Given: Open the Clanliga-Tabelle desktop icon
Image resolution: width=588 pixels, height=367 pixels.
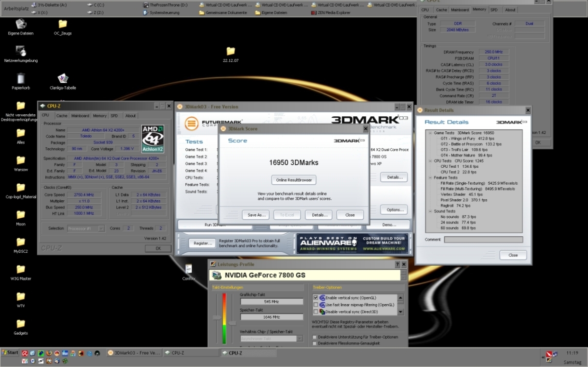Looking at the screenshot, I should click(63, 81).
